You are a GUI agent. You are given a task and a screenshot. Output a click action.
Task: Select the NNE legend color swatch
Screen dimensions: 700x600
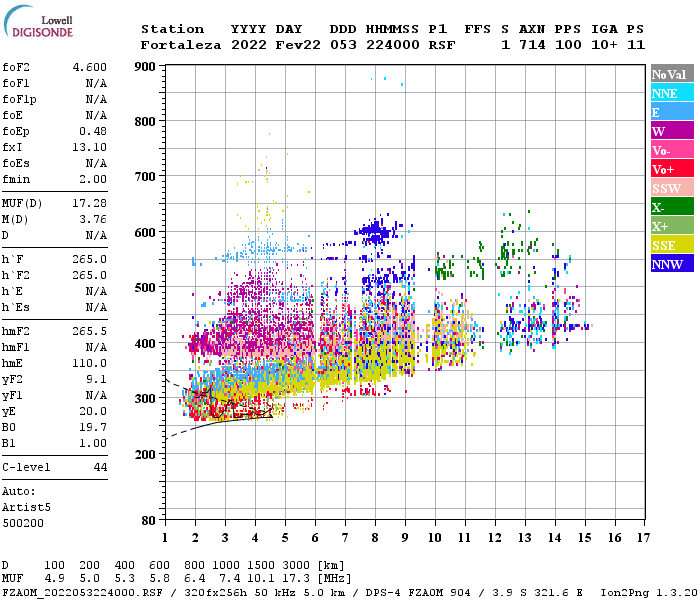click(672, 93)
